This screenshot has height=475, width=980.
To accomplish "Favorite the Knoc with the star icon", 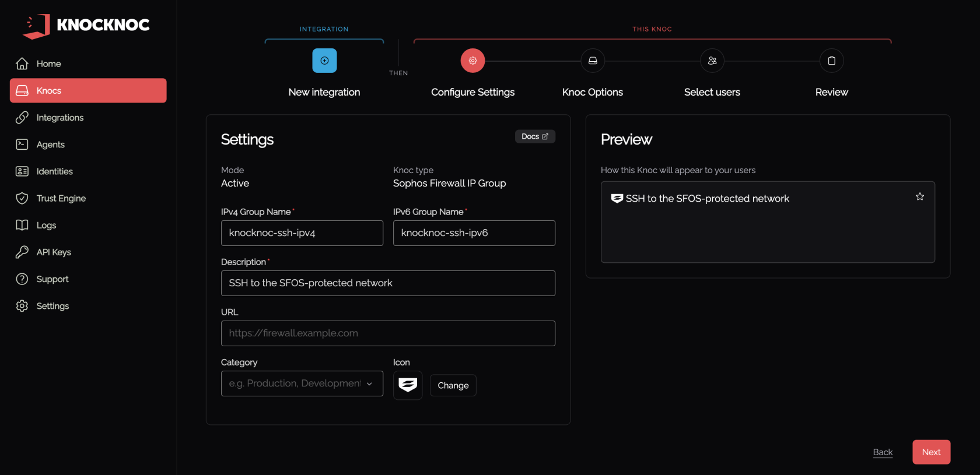I will click(920, 197).
